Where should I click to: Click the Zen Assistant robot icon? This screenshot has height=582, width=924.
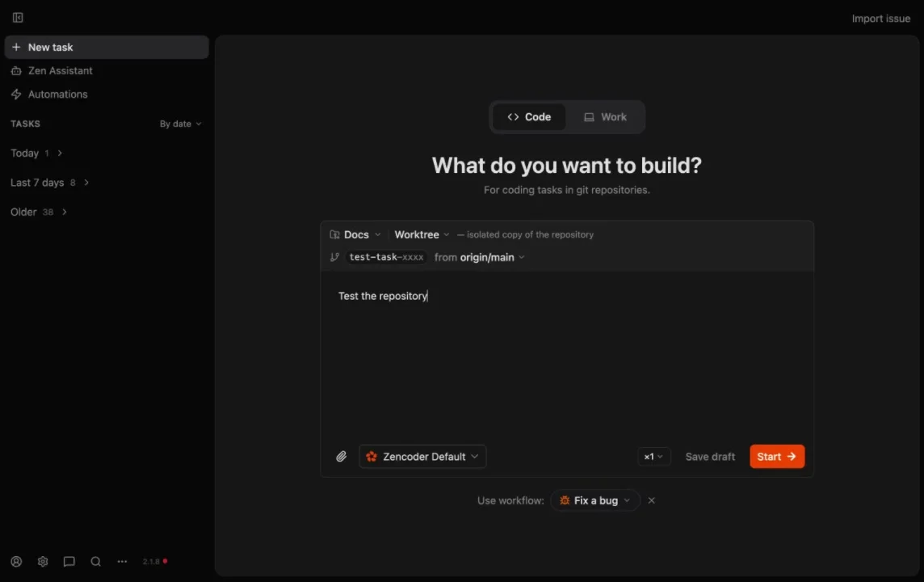(16, 71)
